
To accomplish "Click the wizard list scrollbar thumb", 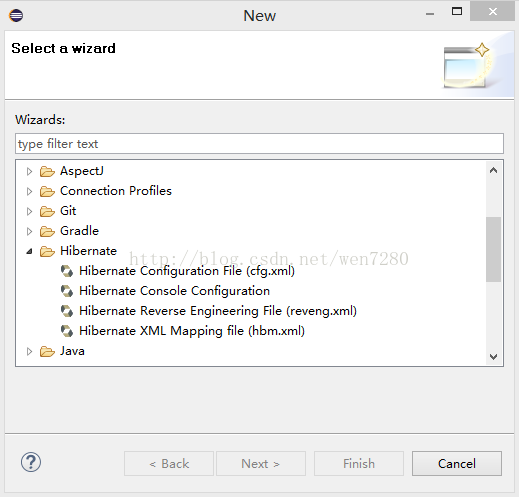I will pos(493,249).
